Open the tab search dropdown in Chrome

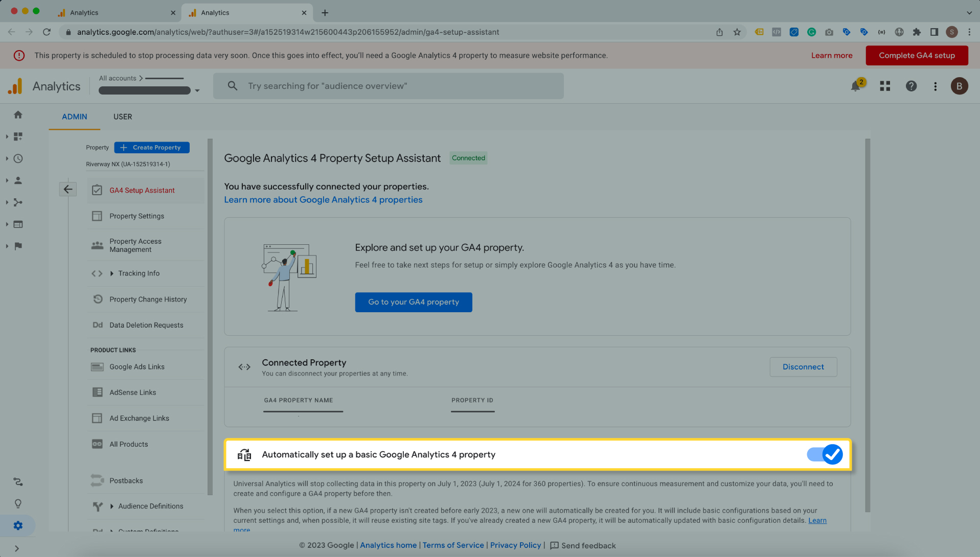[969, 13]
